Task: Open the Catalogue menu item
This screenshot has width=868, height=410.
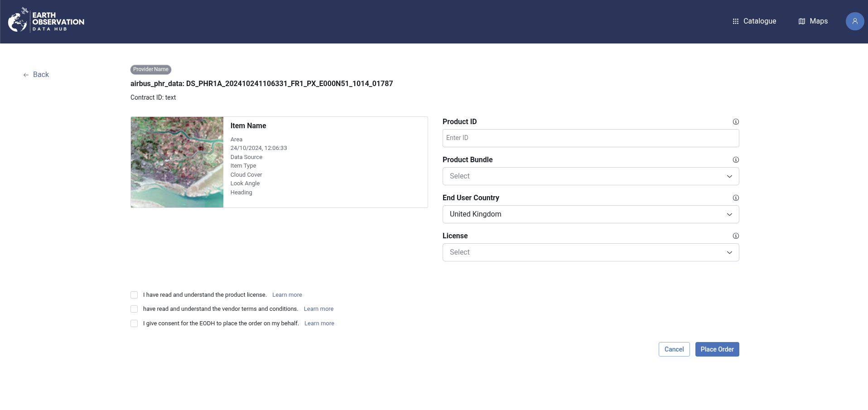Action: (x=754, y=21)
